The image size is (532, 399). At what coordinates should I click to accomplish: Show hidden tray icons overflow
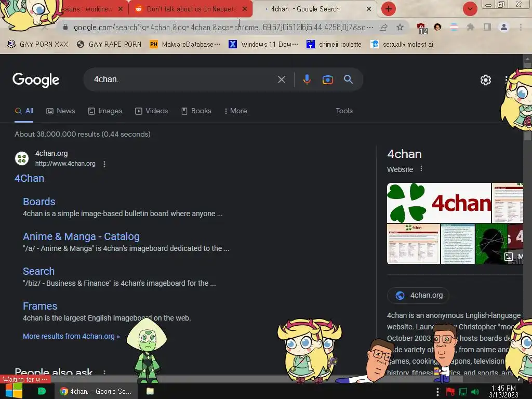pos(437,392)
